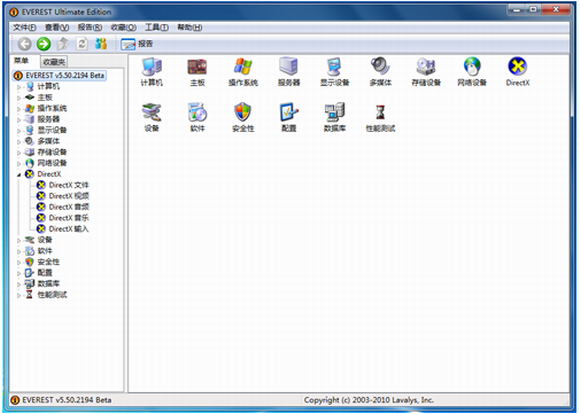Viewport: 580px width, 414px height.
Task: Open the 安全性 shield icon in main pane
Action: pyautogui.click(x=243, y=118)
